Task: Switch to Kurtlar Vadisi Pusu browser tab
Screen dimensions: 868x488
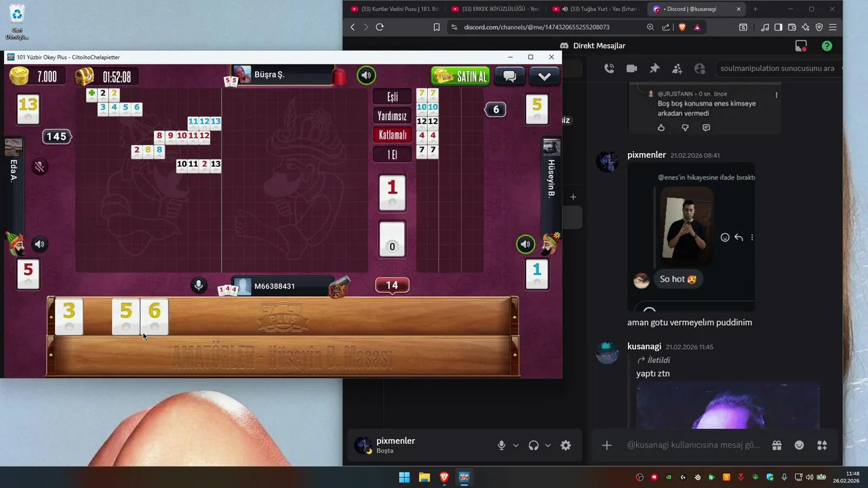Action: 395,9
